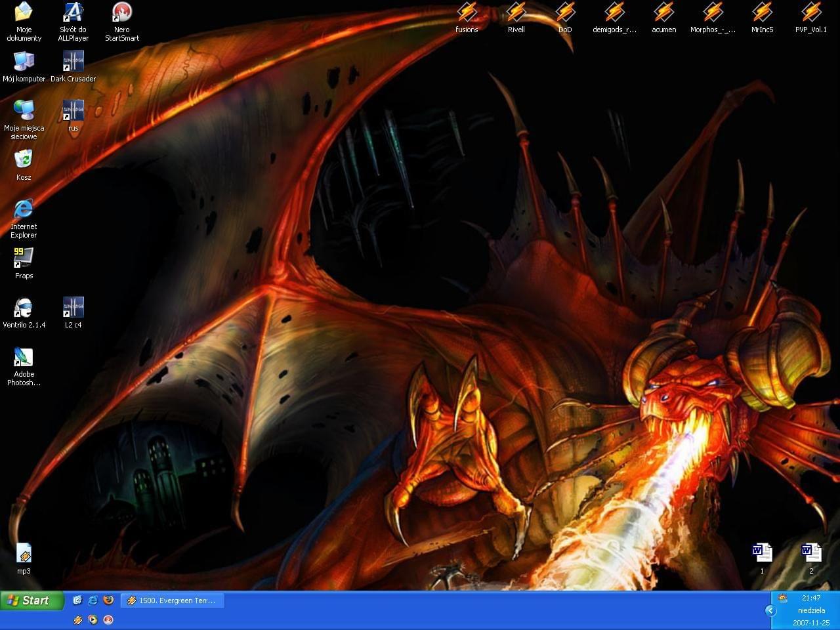Screen dimensions: 840x630
Task: Launch Winamp from Quick Launch
Action: (x=77, y=619)
